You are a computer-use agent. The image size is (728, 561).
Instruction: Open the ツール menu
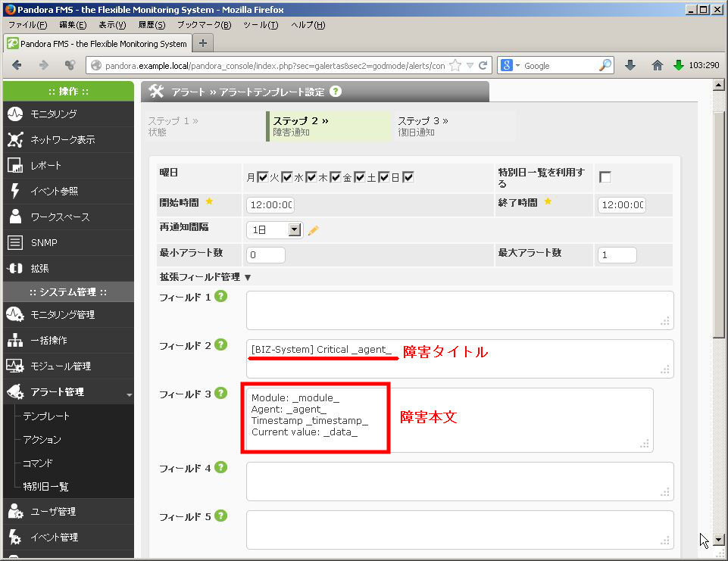261,25
